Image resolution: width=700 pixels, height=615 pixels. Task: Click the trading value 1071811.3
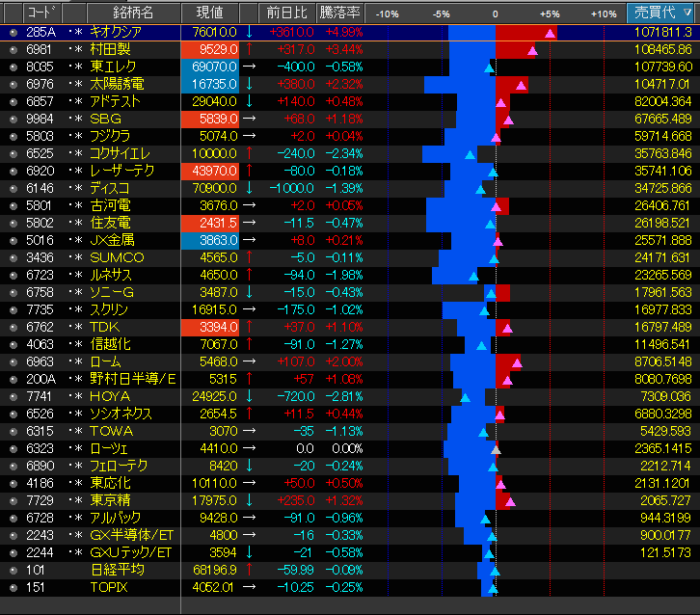[663, 32]
